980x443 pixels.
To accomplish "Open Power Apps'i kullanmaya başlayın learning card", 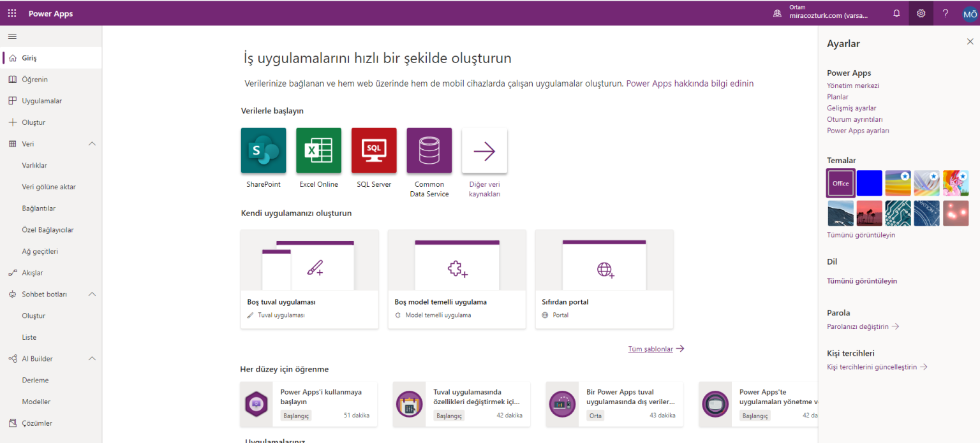I will pyautogui.click(x=309, y=404).
